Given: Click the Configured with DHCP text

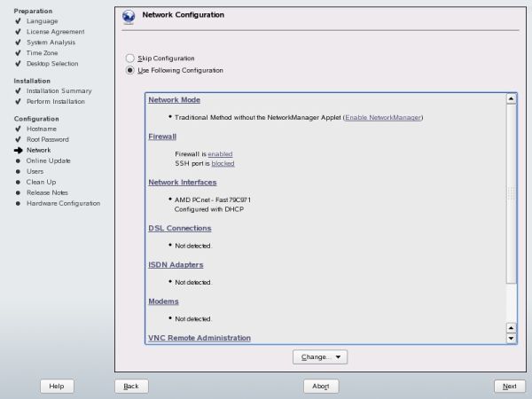Looking at the screenshot, I should (x=209, y=209).
